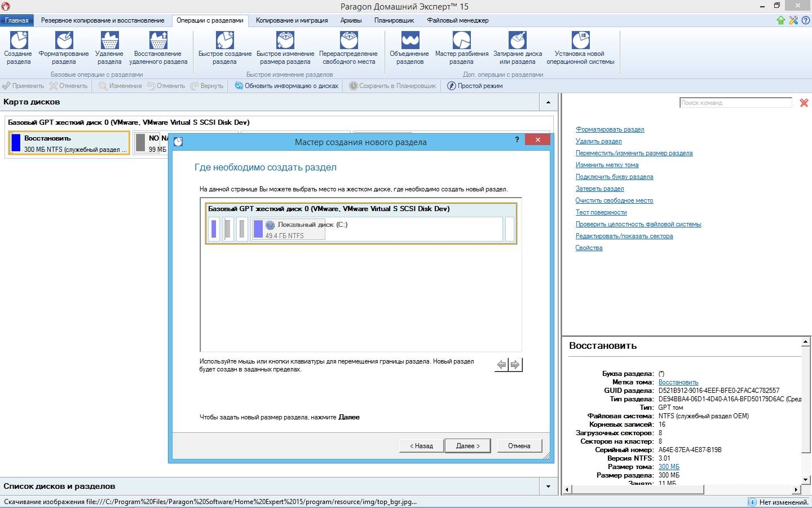812x508 pixels.
Task: Switch to Простой режим
Action: [x=475, y=86]
